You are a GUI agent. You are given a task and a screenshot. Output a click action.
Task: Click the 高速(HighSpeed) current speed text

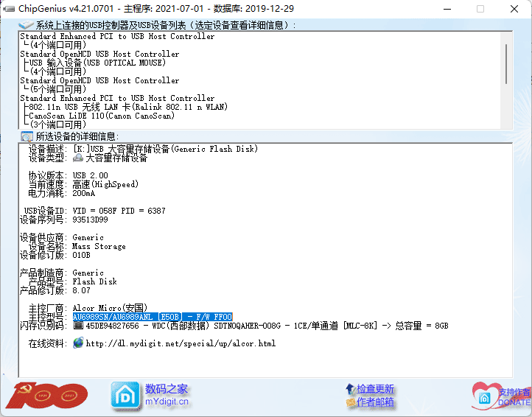pos(105,184)
